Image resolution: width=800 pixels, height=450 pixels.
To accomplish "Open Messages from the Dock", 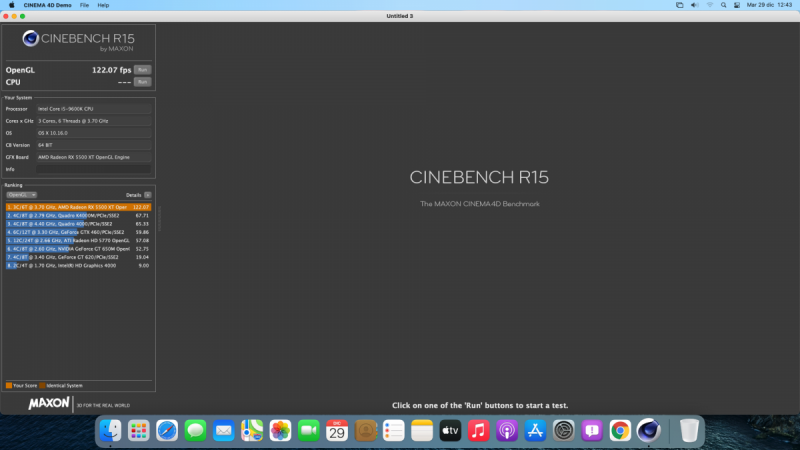I will [x=195, y=431].
